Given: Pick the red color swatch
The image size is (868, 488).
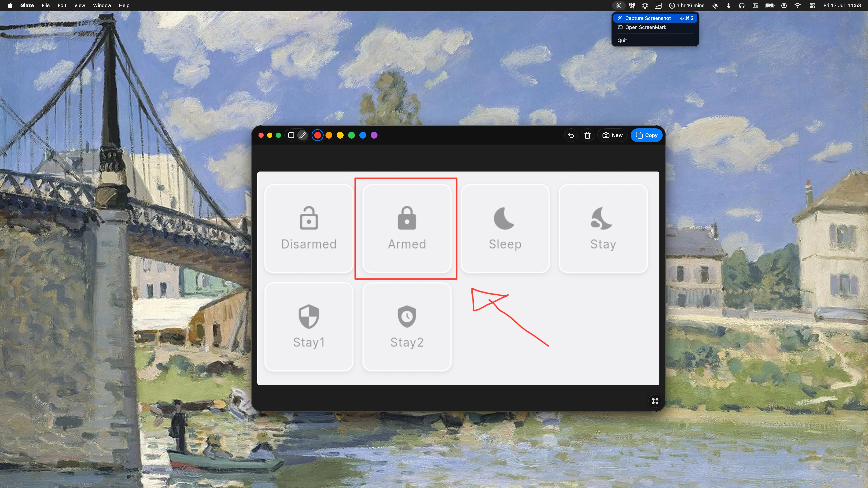Looking at the screenshot, I should (317, 135).
